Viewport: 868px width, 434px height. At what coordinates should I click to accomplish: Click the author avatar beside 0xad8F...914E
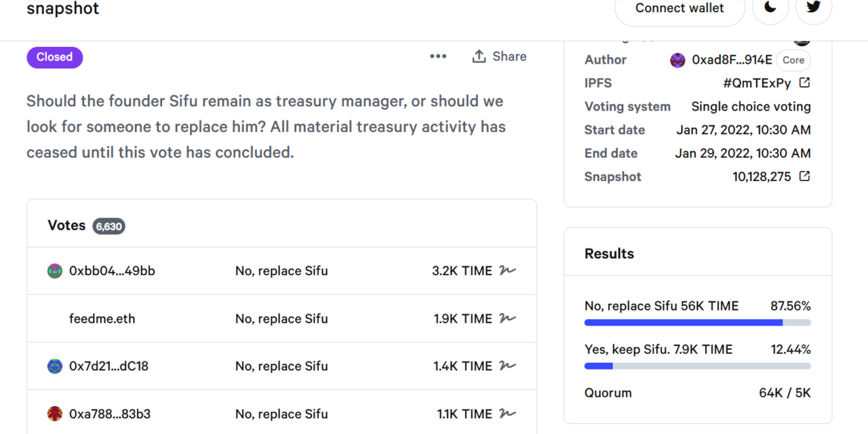677,60
